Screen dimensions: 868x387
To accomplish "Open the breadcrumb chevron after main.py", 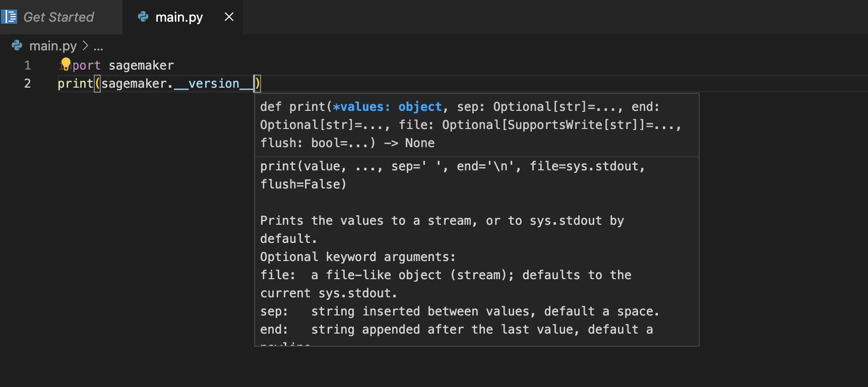I will point(85,45).
